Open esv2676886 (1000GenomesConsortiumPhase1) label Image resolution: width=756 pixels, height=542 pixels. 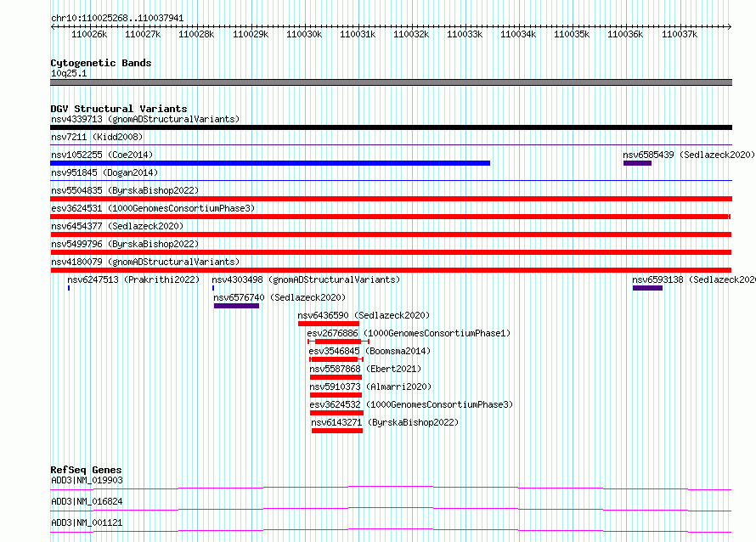coord(409,333)
